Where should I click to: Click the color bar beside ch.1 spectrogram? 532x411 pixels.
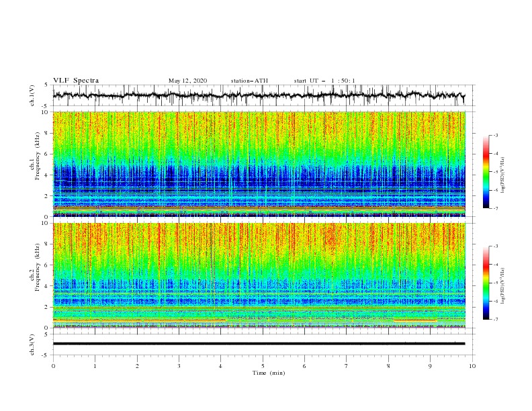[486, 172]
